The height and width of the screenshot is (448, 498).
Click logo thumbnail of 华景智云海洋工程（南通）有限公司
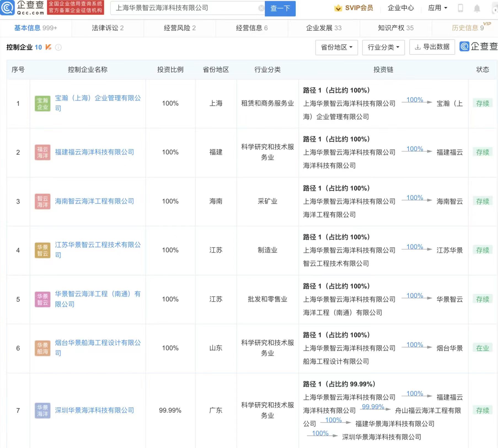pos(42,299)
